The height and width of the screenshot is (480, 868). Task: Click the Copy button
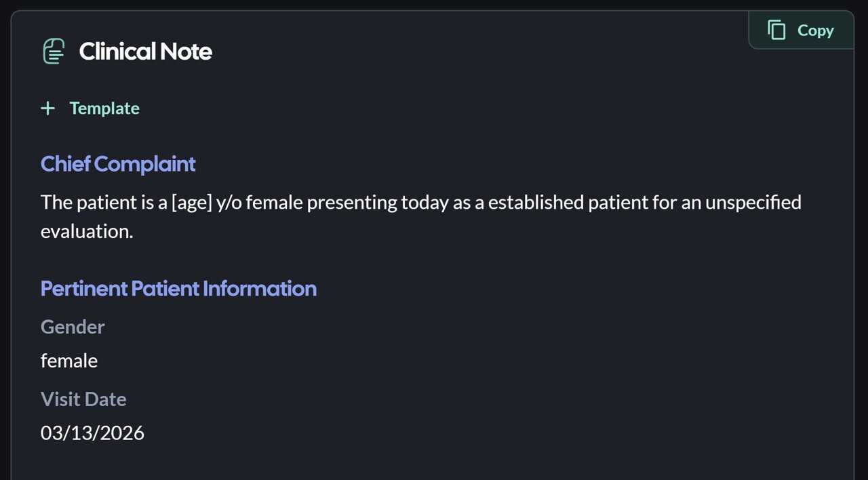click(801, 30)
